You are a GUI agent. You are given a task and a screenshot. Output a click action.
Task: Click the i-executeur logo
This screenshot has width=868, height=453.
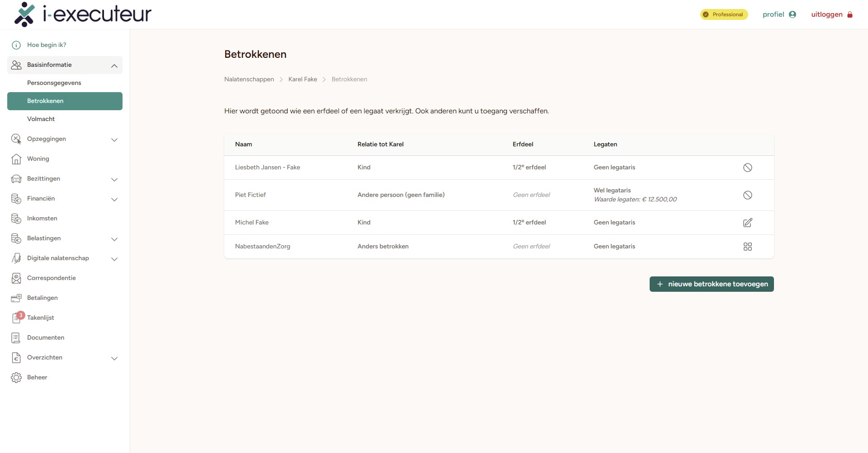tap(83, 14)
